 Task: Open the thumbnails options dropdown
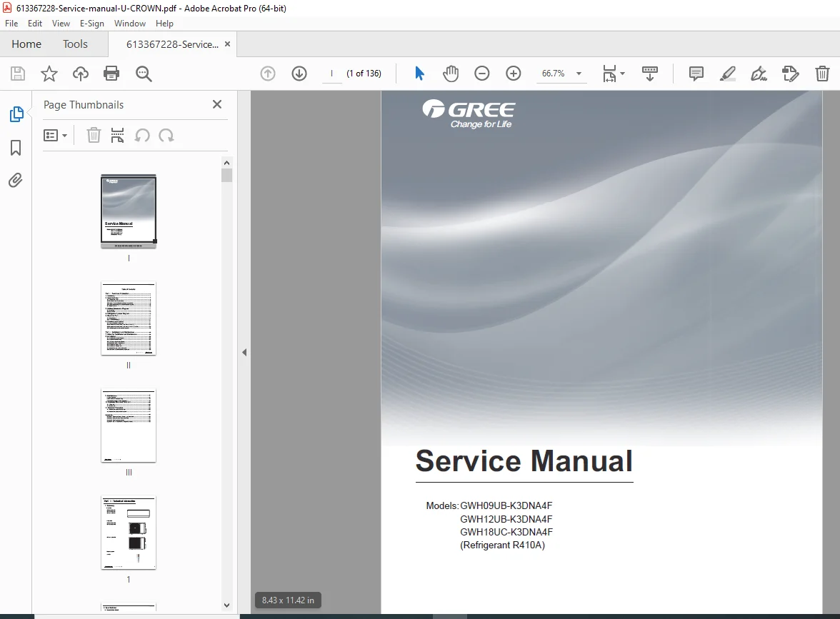(55, 136)
